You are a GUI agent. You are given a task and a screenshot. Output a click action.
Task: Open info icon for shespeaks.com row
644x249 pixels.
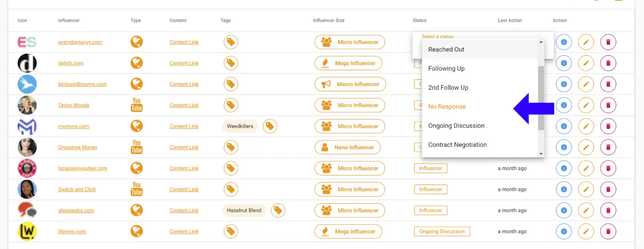[564, 210]
